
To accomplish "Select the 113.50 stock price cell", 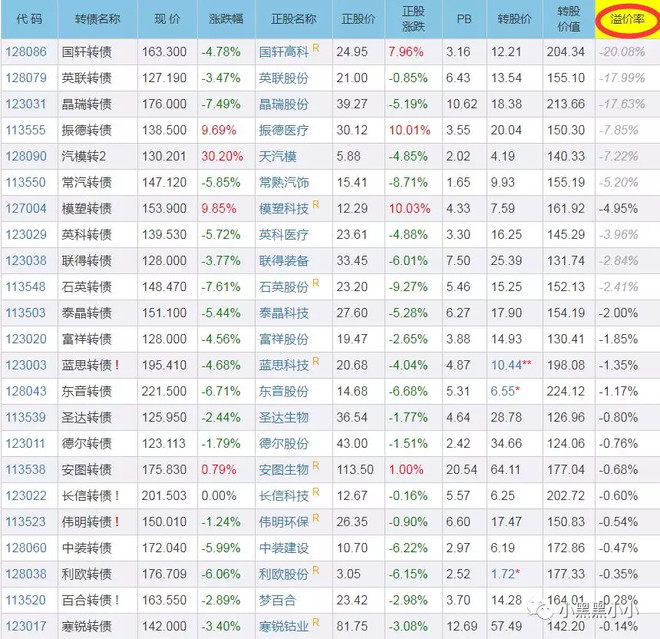I will pyautogui.click(x=355, y=469).
